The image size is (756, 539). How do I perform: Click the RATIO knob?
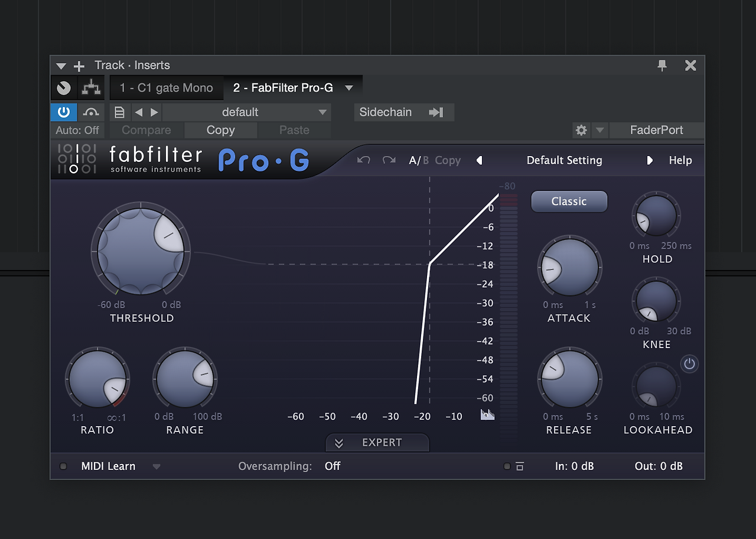click(97, 379)
